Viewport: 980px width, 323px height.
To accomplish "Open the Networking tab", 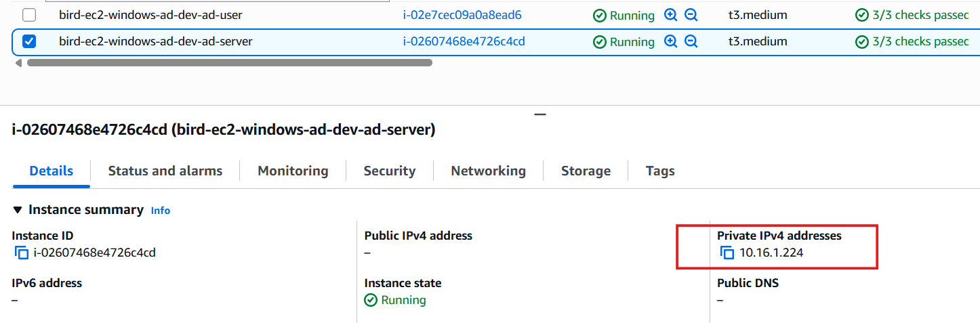I will coord(488,171).
